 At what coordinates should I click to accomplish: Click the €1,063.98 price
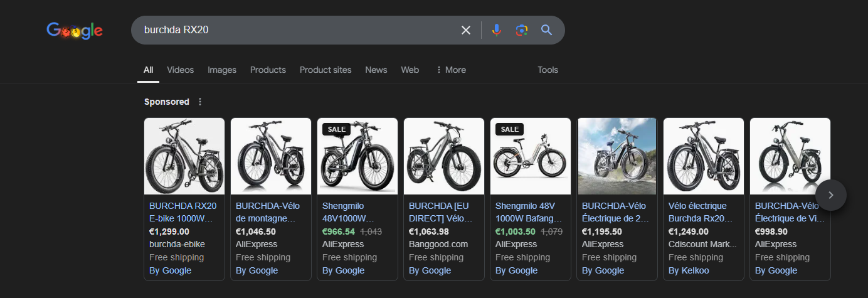coord(429,231)
